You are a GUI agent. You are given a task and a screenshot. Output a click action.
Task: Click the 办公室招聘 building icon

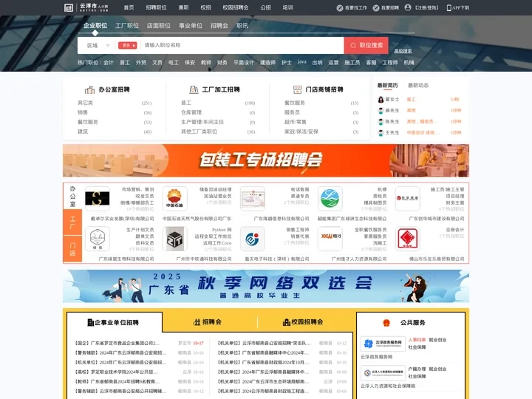[x=89, y=89]
